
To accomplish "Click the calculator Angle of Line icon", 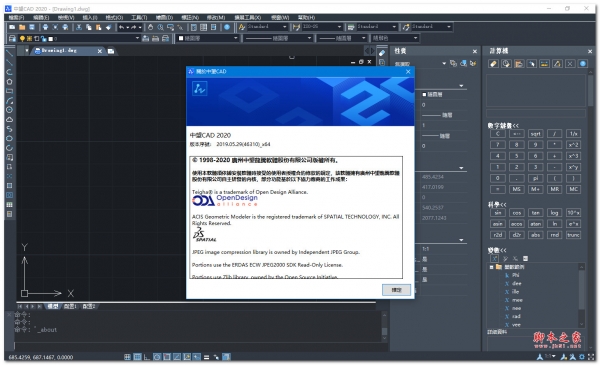I will coord(557,64).
